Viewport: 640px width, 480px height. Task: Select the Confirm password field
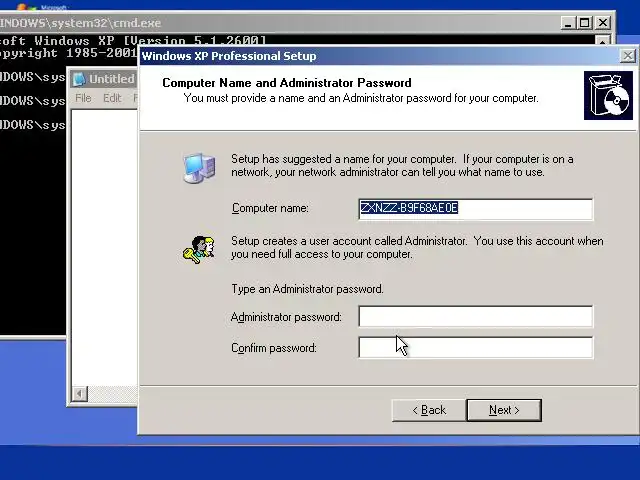pyautogui.click(x=476, y=347)
